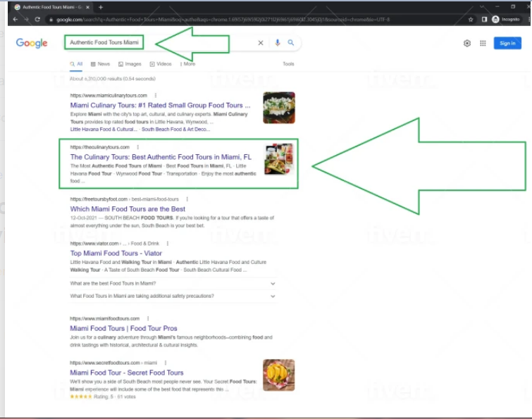Image resolution: width=532 pixels, height=419 pixels.
Task: Open the Incognito profile icon
Action: coord(495,19)
